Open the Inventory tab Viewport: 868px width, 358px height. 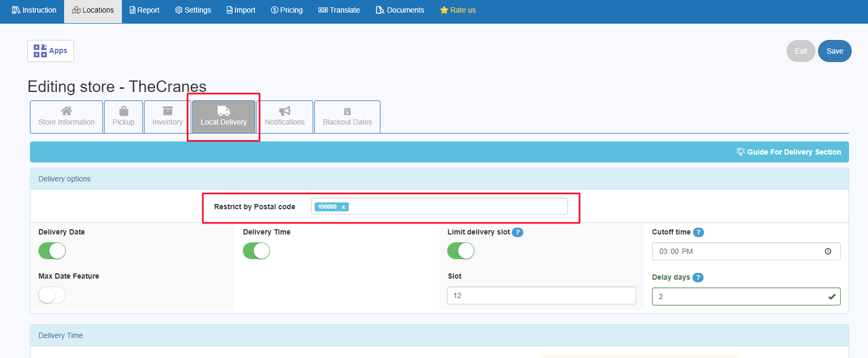(168, 117)
